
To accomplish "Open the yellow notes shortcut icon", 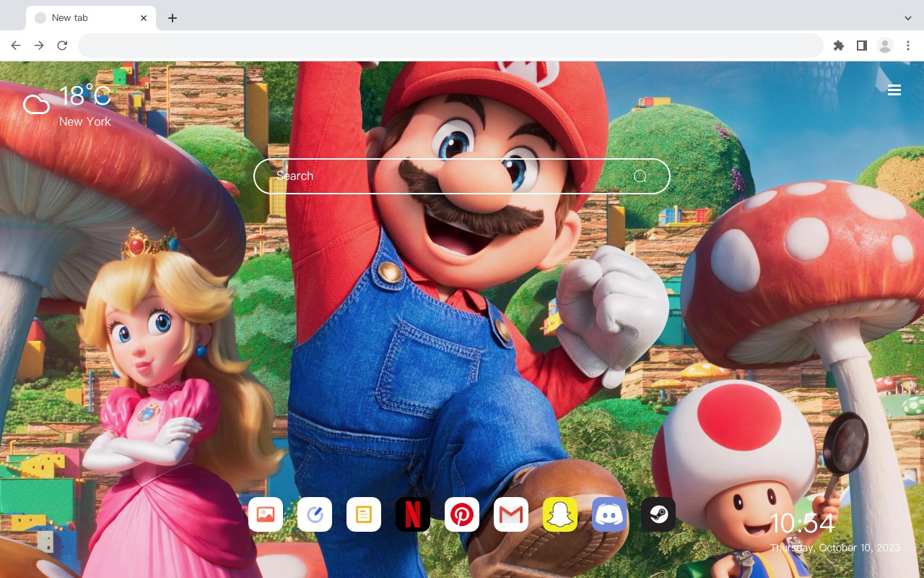I will coord(364,514).
